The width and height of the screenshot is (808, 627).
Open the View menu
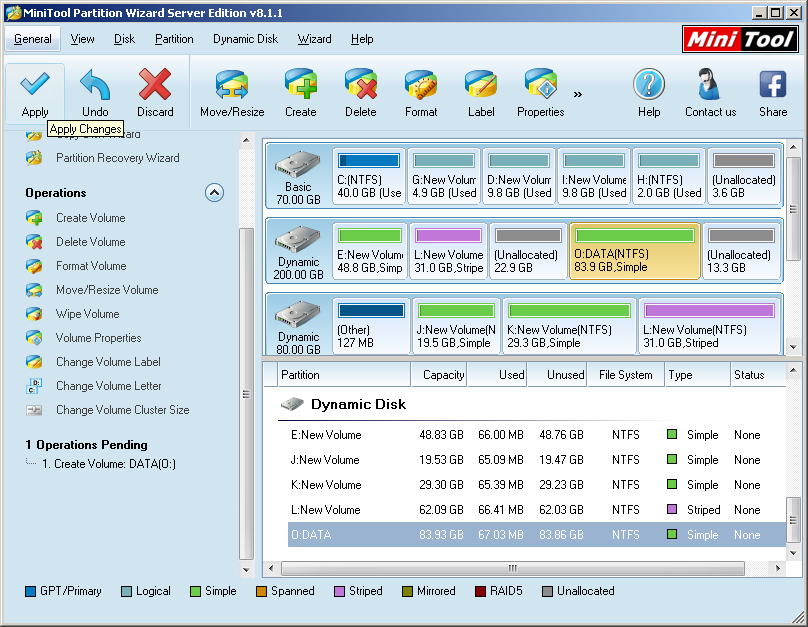click(x=82, y=39)
